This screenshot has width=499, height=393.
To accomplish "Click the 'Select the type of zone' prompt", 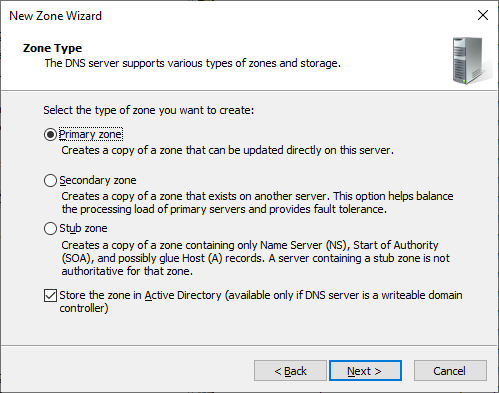I will [x=149, y=110].
